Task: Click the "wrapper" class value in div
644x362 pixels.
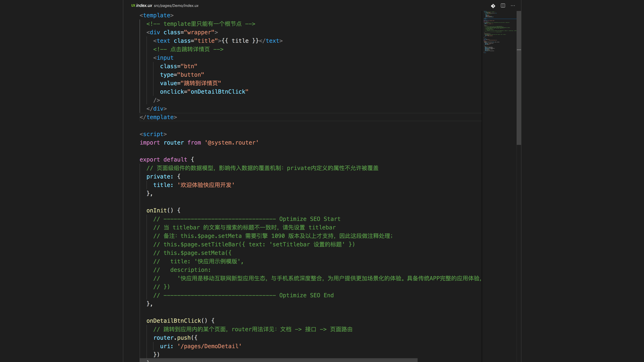Action: point(199,33)
